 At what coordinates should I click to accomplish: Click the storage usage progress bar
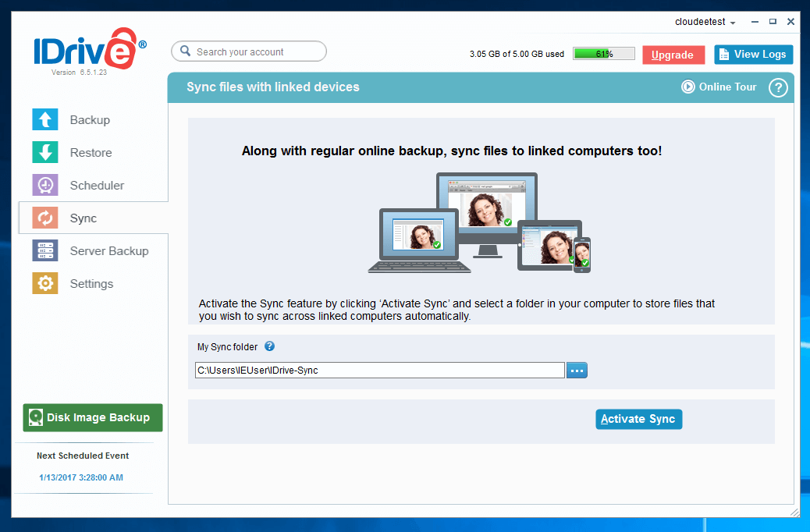click(603, 55)
